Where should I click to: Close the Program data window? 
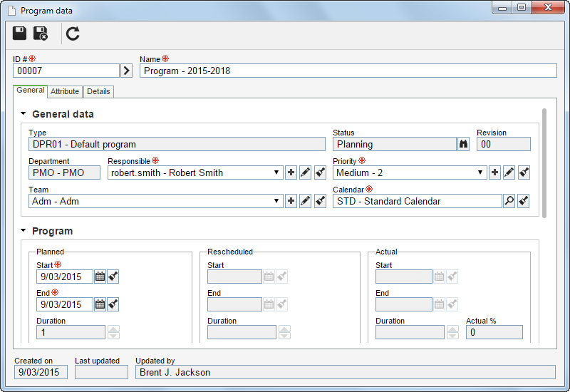click(x=548, y=8)
